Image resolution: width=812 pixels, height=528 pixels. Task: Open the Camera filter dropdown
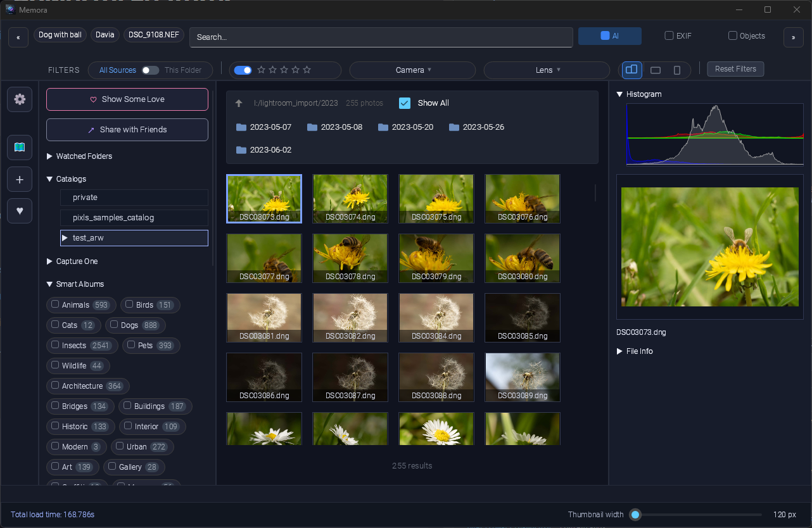412,70
